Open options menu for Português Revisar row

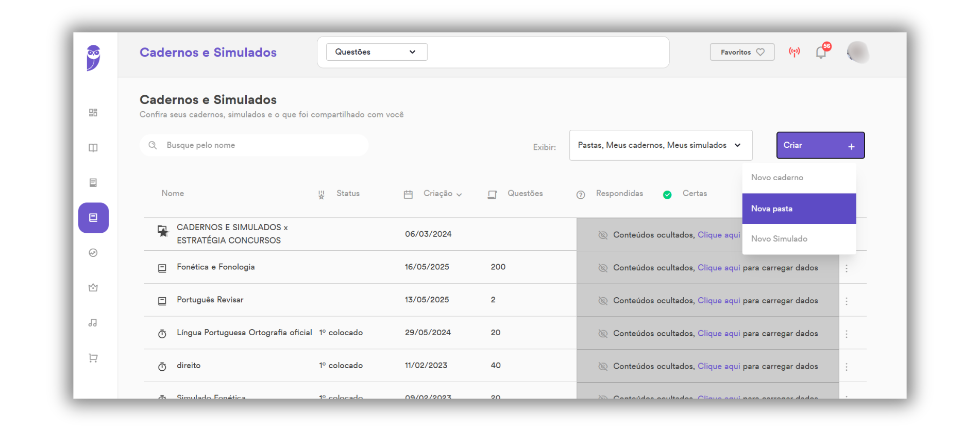pos(847,301)
